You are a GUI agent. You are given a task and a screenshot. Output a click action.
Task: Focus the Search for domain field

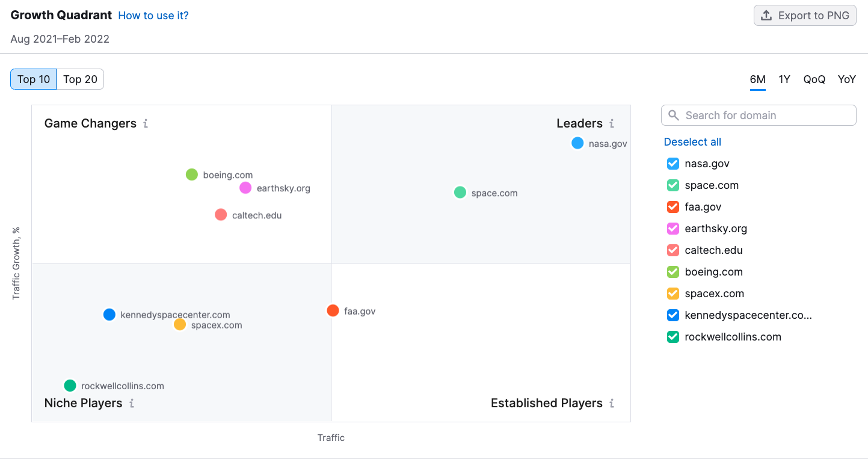click(x=759, y=116)
